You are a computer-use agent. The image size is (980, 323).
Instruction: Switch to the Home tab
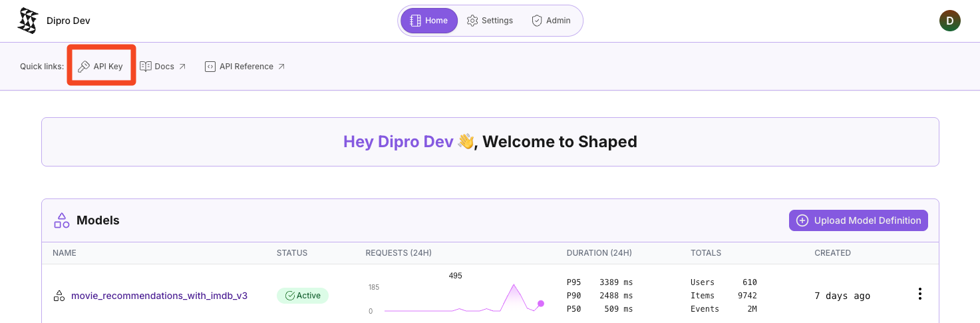(x=428, y=21)
